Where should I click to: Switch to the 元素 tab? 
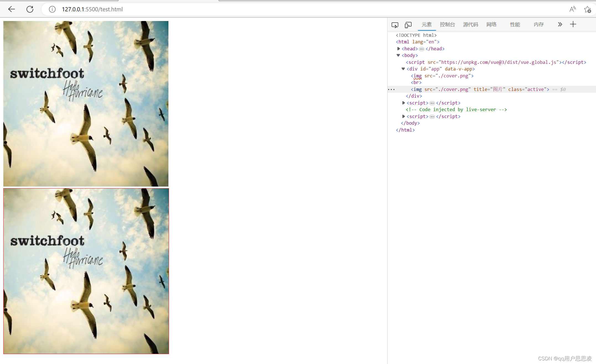coord(426,25)
